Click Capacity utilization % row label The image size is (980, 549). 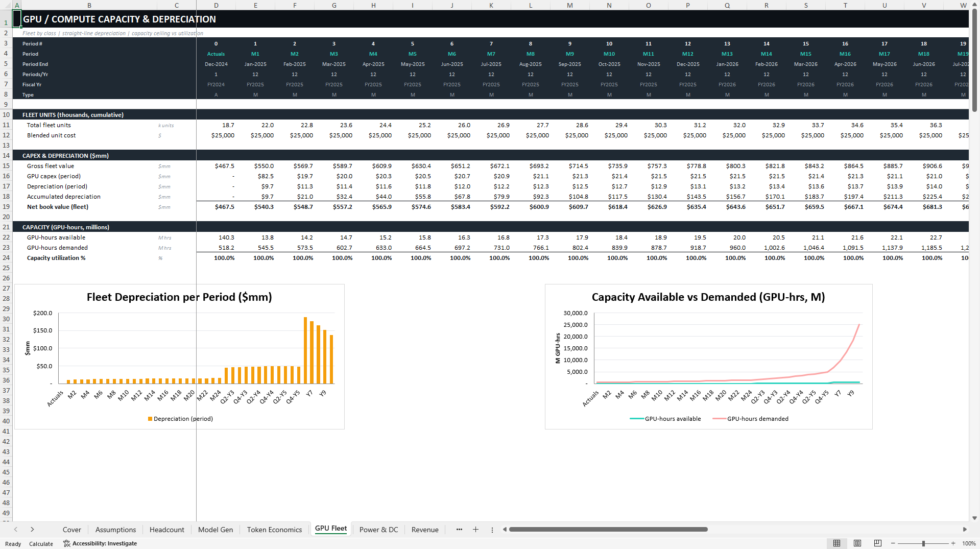tap(56, 258)
